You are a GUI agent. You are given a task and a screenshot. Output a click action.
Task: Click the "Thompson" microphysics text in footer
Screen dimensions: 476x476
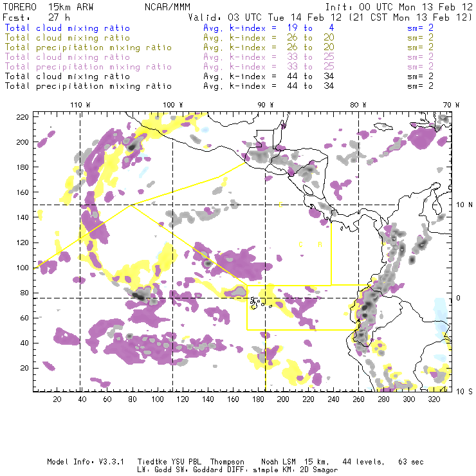(227, 462)
